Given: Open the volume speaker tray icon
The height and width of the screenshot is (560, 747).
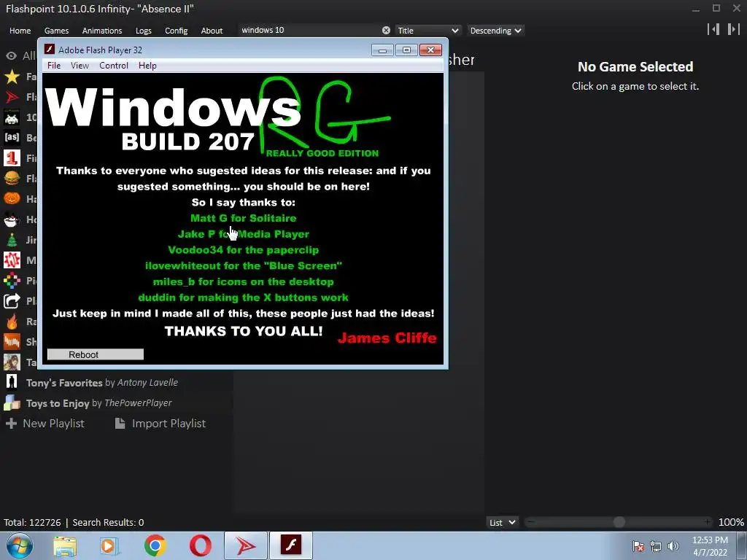Looking at the screenshot, I should (x=673, y=546).
